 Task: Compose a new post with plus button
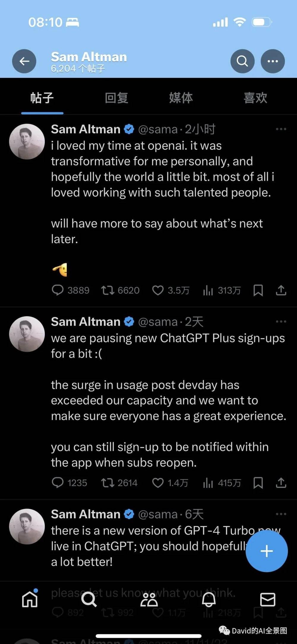click(266, 551)
